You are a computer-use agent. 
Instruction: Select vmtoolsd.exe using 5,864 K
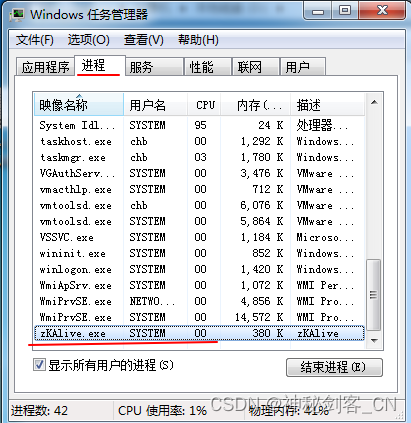[199, 221]
